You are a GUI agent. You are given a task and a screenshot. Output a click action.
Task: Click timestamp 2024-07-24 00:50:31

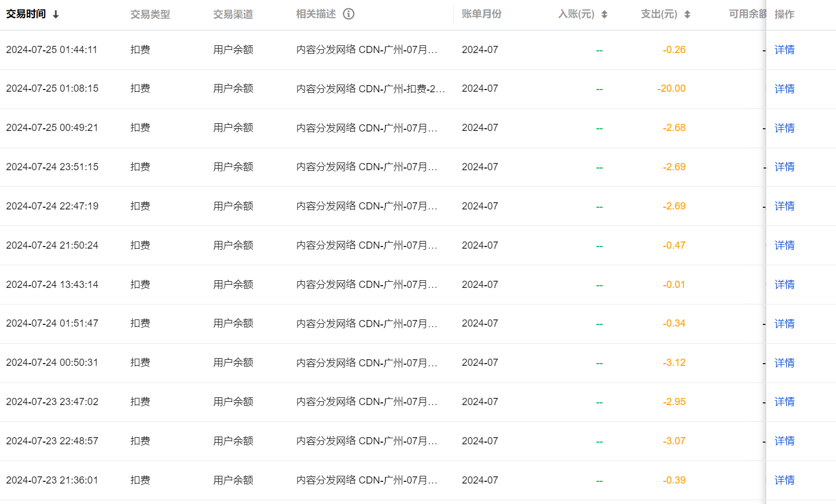tap(52, 363)
